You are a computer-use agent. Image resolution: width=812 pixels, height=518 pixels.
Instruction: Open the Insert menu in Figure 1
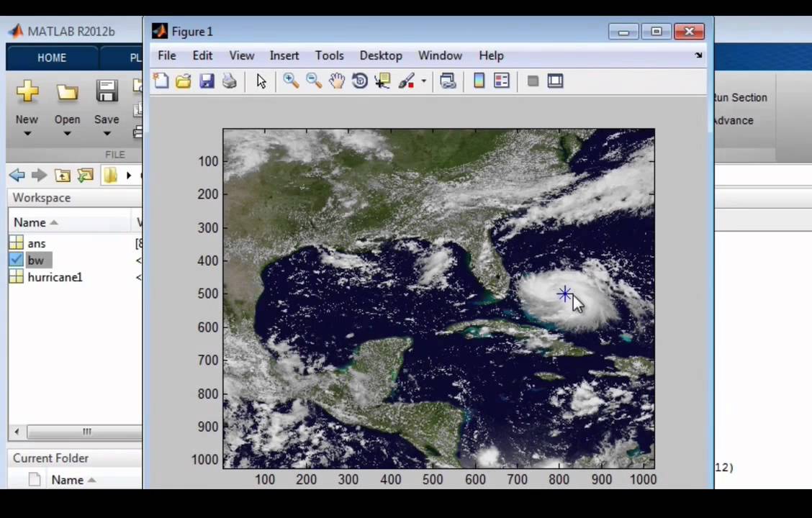coord(284,55)
